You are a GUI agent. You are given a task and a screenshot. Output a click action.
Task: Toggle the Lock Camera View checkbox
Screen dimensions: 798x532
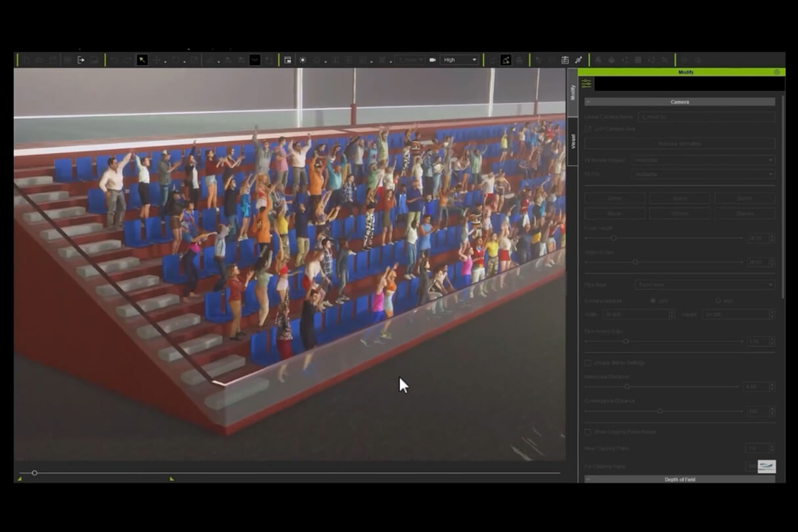588,129
